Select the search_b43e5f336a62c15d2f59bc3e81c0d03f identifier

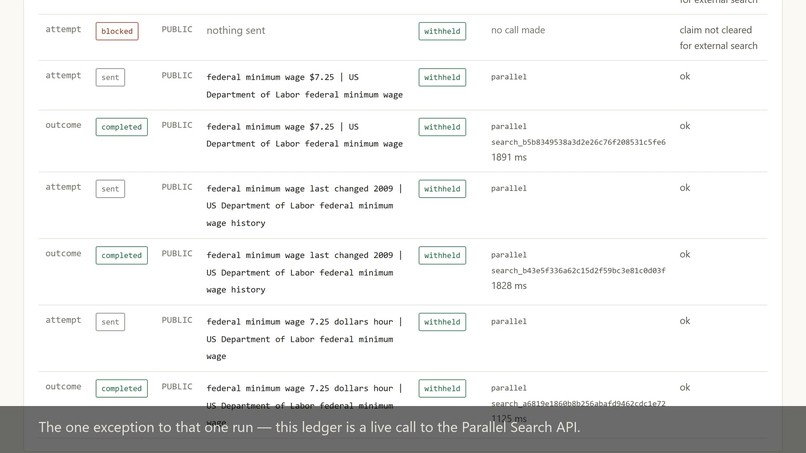coord(578,270)
